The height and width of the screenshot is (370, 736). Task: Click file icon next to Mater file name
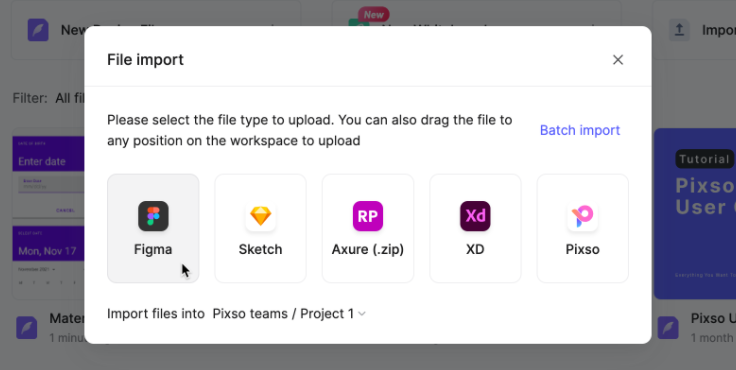27,327
